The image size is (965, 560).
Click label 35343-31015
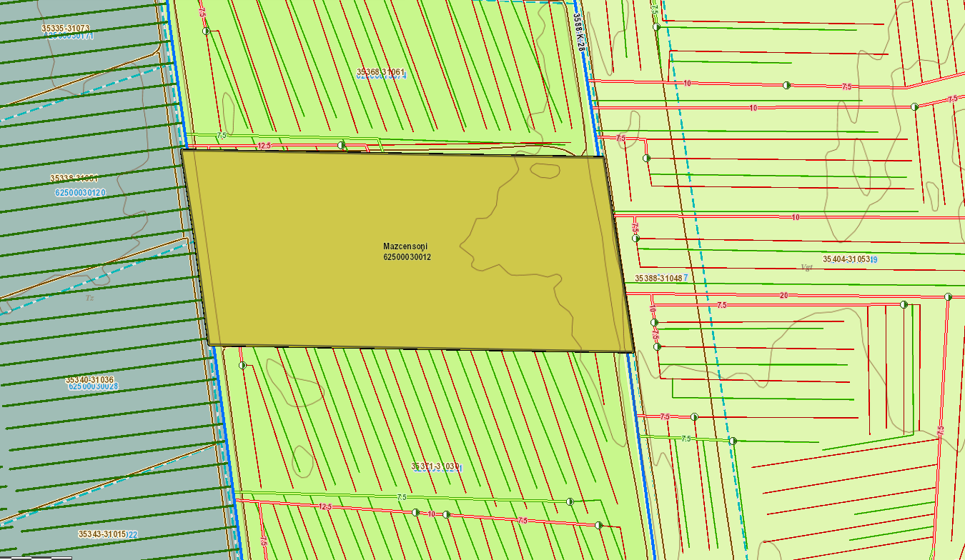click(102, 534)
